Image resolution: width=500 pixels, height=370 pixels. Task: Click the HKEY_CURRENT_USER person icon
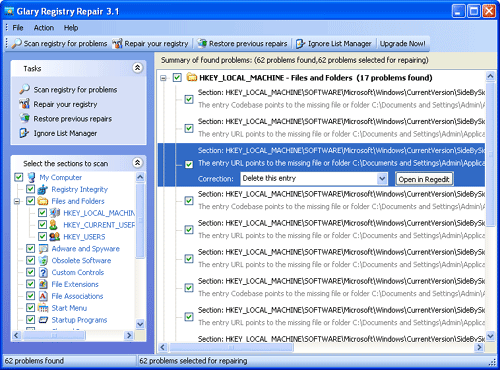click(x=54, y=225)
